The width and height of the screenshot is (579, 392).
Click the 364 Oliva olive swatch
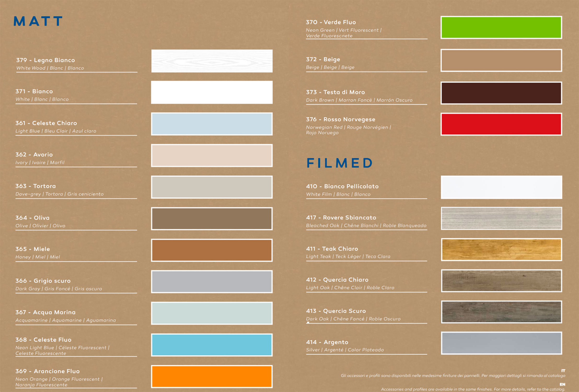[212, 219]
